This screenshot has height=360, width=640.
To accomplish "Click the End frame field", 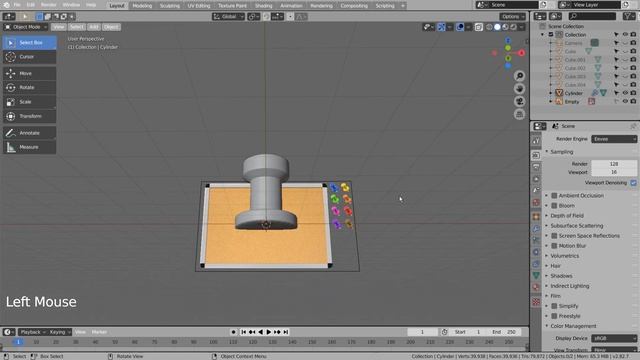I will (505, 332).
